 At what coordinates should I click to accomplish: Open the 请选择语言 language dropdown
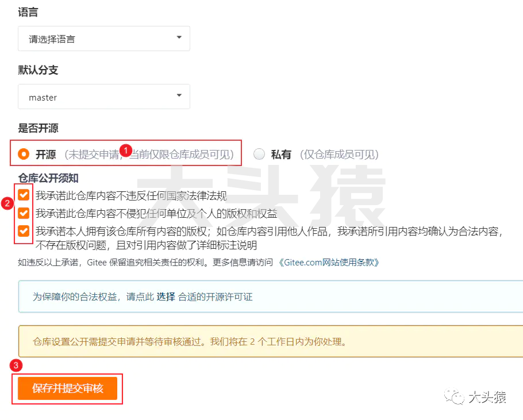tap(103, 38)
